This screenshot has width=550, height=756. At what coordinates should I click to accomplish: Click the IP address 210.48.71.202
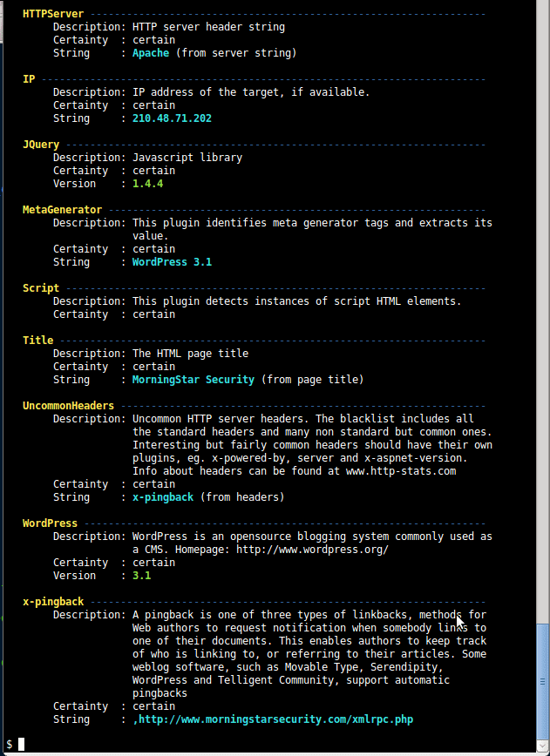click(172, 118)
